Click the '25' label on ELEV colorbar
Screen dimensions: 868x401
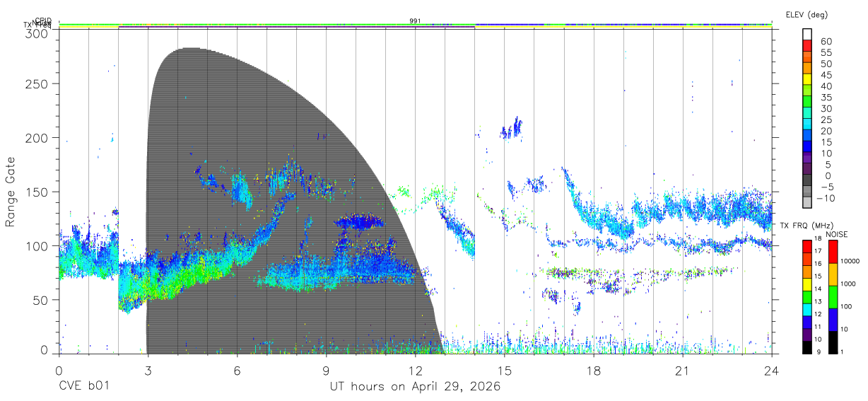[x=826, y=120]
